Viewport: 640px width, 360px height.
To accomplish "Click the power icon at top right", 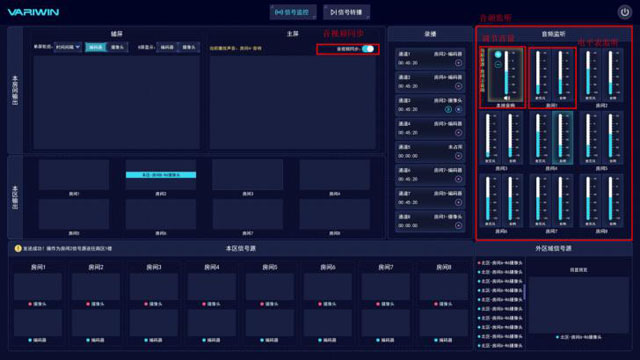I will (624, 12).
